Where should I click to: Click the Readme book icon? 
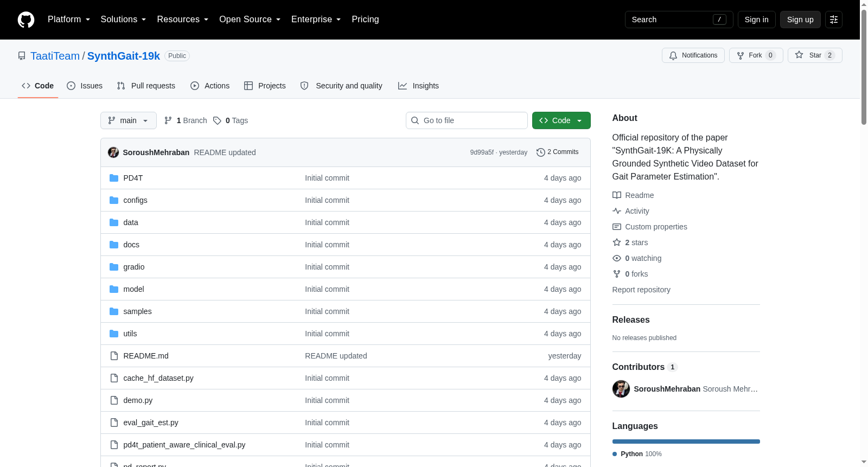(617, 195)
